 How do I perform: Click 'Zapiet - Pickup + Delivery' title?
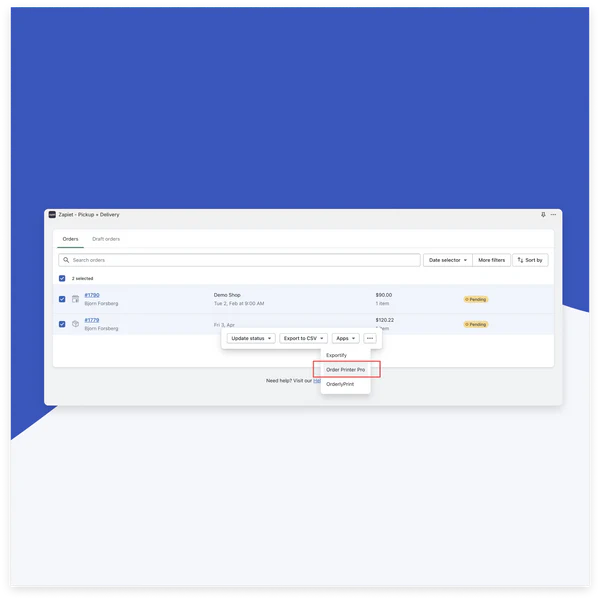(89, 215)
